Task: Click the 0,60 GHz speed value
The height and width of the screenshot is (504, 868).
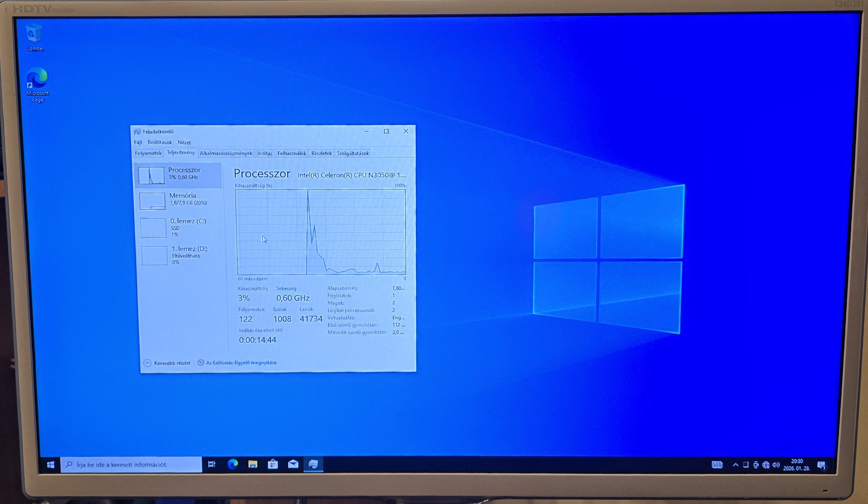Action: [x=293, y=298]
